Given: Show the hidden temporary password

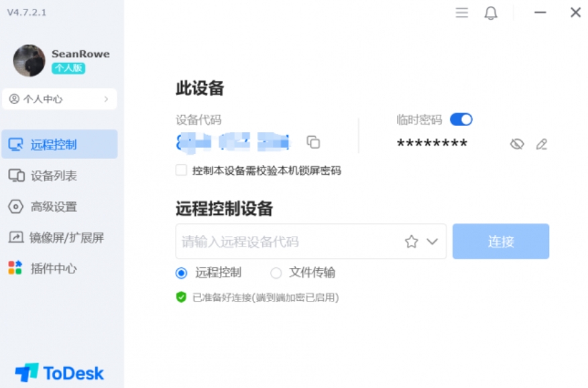Looking at the screenshot, I should pos(516,143).
